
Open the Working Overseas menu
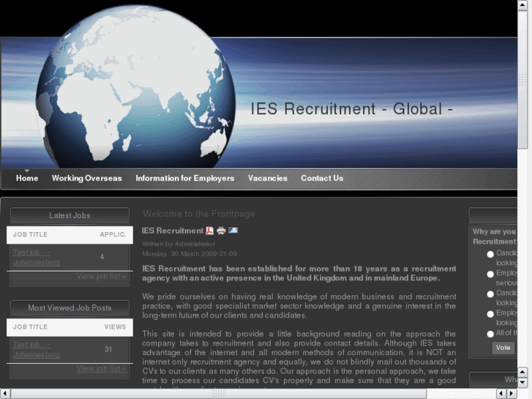pyautogui.click(x=86, y=179)
